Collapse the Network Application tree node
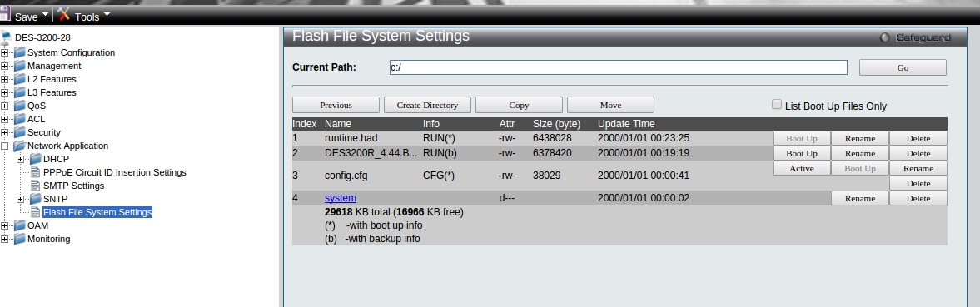 tap(5, 146)
